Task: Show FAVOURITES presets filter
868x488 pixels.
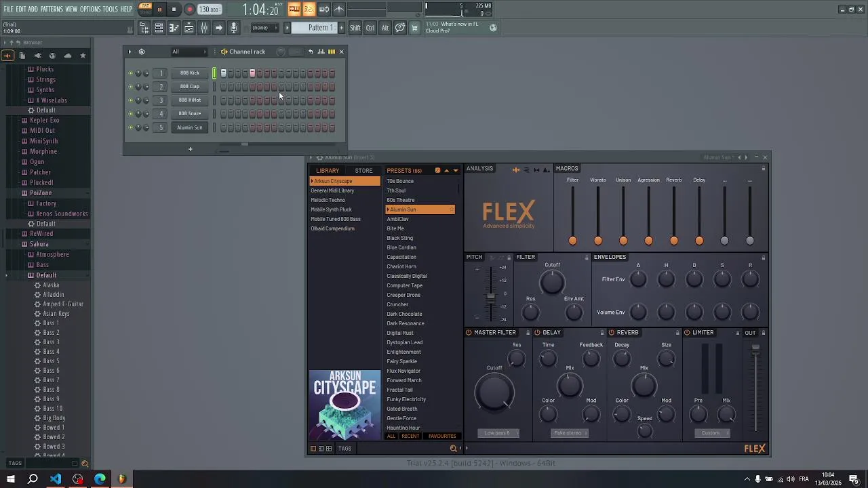Action: tap(442, 436)
